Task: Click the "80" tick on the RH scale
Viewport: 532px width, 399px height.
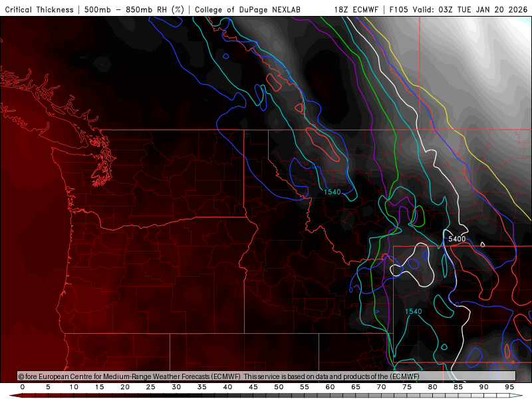Action: pos(432,387)
